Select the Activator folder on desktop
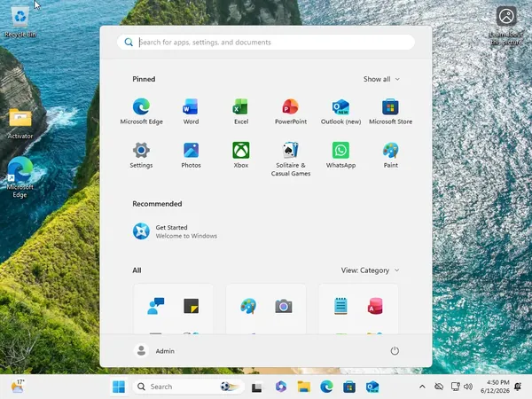Image resolution: width=532 pixels, height=399 pixels. [20, 123]
